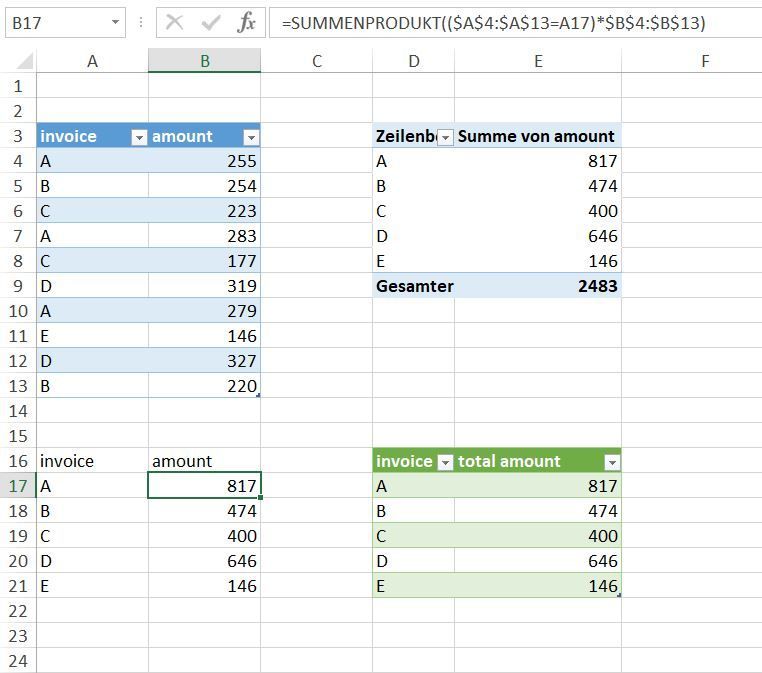Viewport: 762px width, 673px height.
Task: Click cell B21 with value 146
Action: point(205,586)
